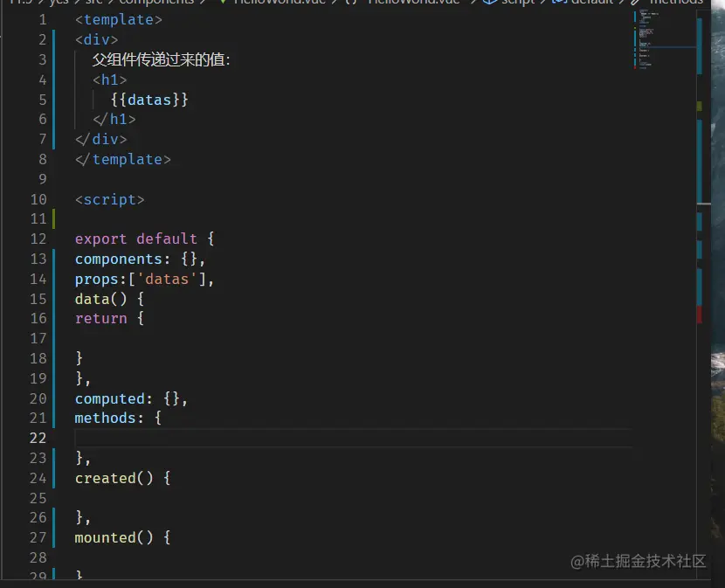Click line number 15 in the gutter
This screenshot has width=725, height=588.
(x=38, y=299)
